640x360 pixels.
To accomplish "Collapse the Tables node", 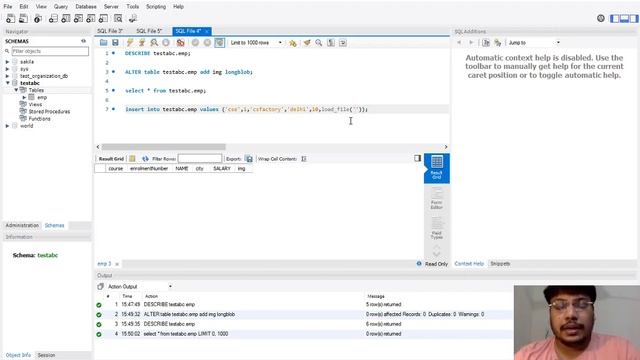I will tap(16, 90).
